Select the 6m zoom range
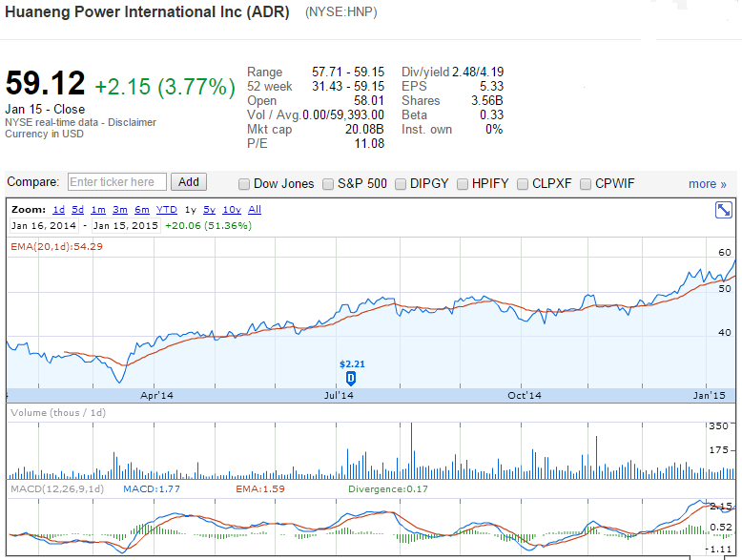This screenshot has width=742, height=560. tap(142, 210)
